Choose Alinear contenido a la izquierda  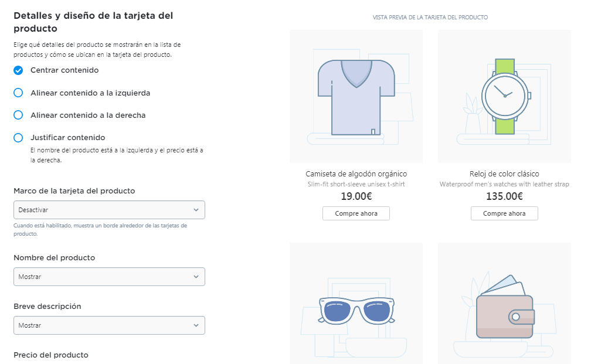(x=18, y=93)
